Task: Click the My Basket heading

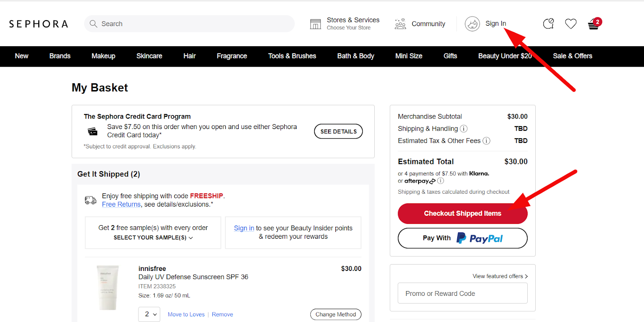Action: coord(100,88)
